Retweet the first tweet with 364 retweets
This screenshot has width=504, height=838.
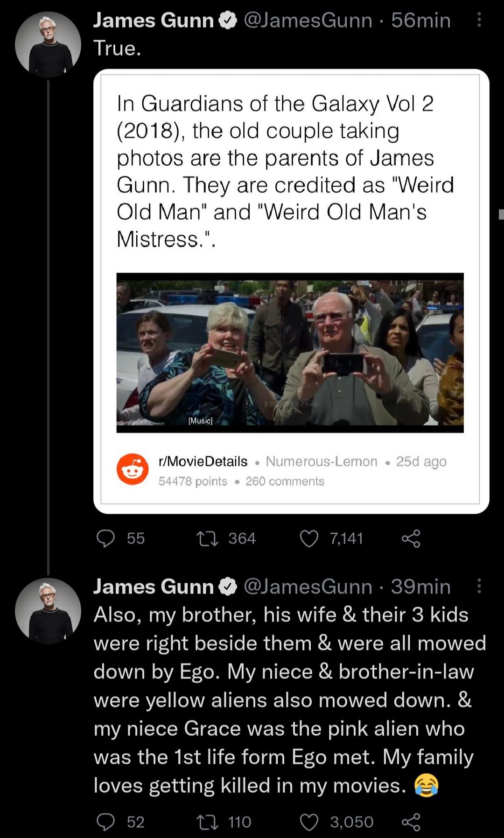tap(207, 538)
